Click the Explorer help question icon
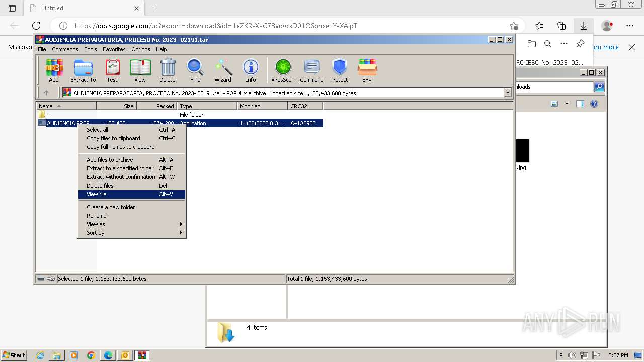This screenshot has width=644, height=362. pos(594,104)
